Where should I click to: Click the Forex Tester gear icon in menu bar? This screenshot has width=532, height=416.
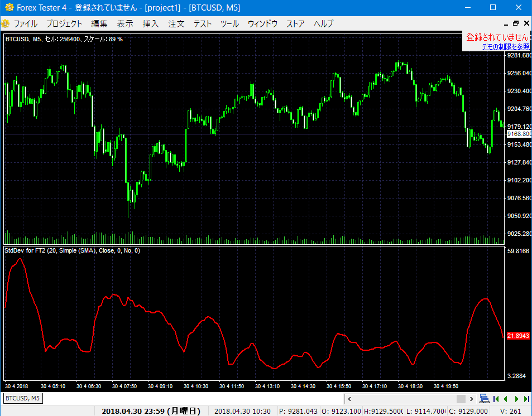[6, 23]
